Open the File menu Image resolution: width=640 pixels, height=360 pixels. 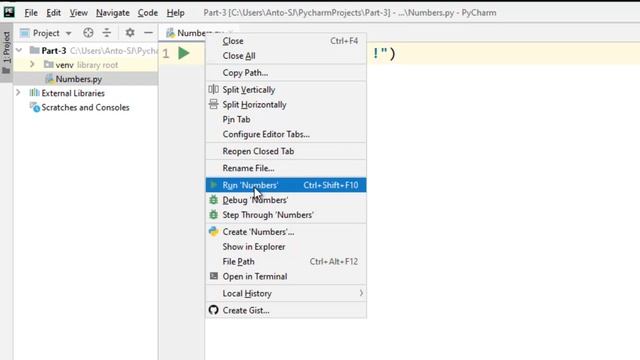(31, 13)
